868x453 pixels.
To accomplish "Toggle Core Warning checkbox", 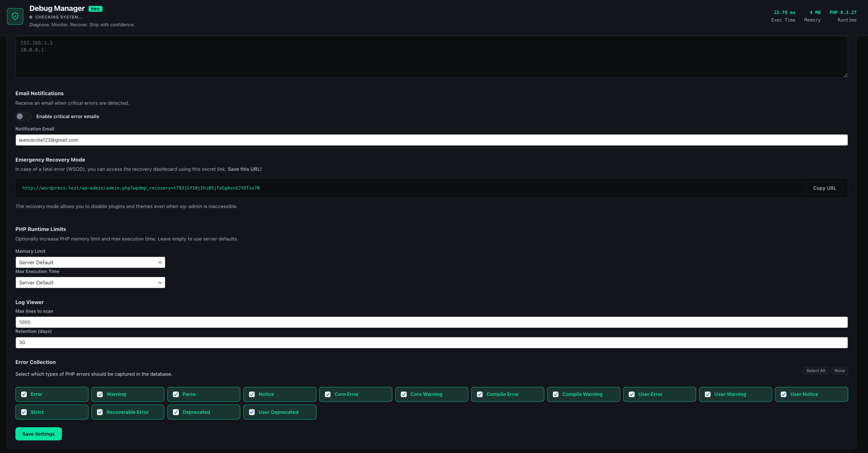I will tap(404, 394).
